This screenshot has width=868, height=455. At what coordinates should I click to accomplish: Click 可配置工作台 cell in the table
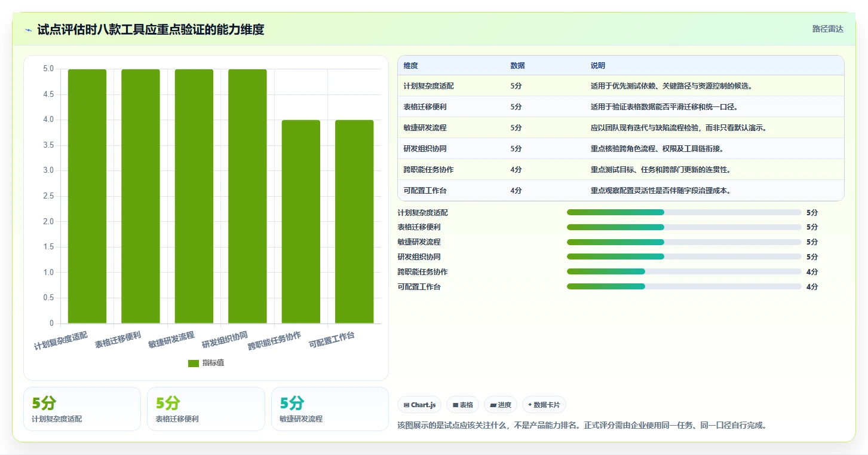425,191
